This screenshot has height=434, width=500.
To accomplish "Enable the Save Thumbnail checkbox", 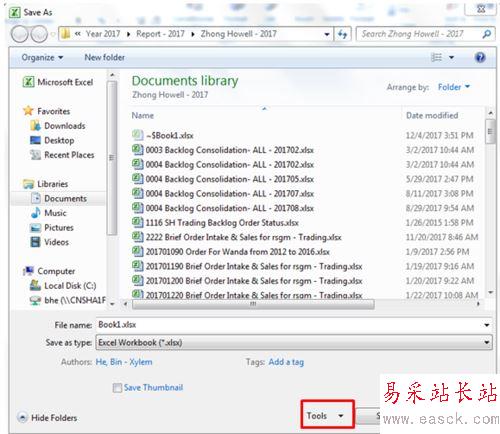I will (x=117, y=388).
